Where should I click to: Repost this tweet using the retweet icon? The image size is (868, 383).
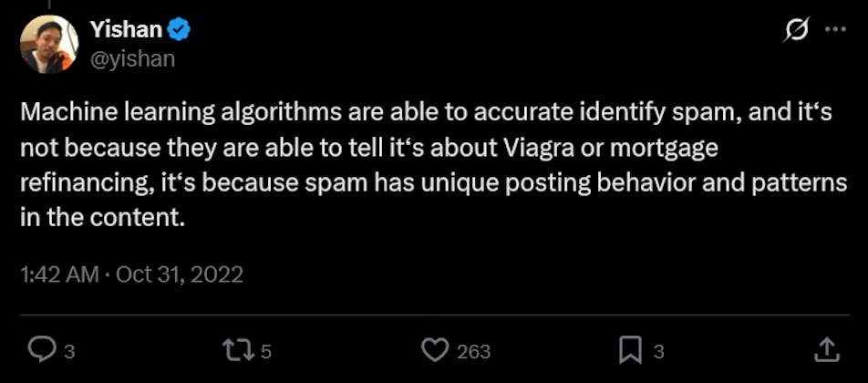pyautogui.click(x=237, y=349)
